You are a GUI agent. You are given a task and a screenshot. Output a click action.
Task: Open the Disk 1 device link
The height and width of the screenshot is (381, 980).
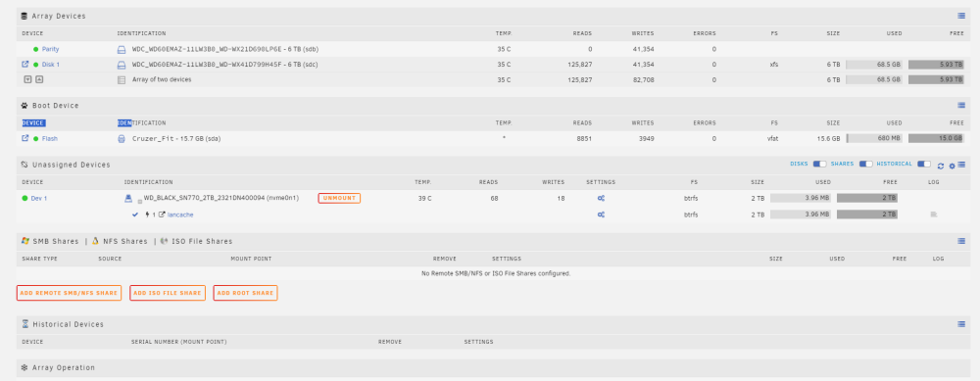[51, 65]
